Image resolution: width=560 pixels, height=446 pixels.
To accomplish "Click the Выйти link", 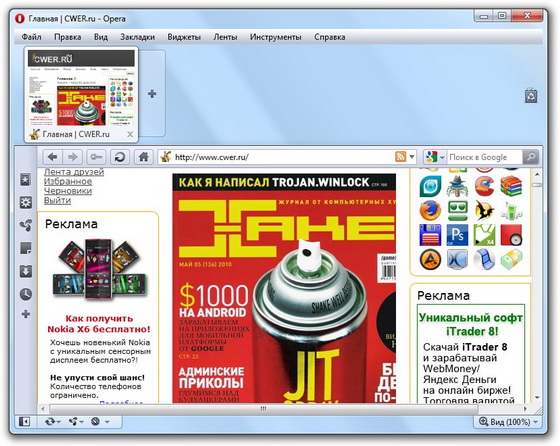I will [57, 200].
